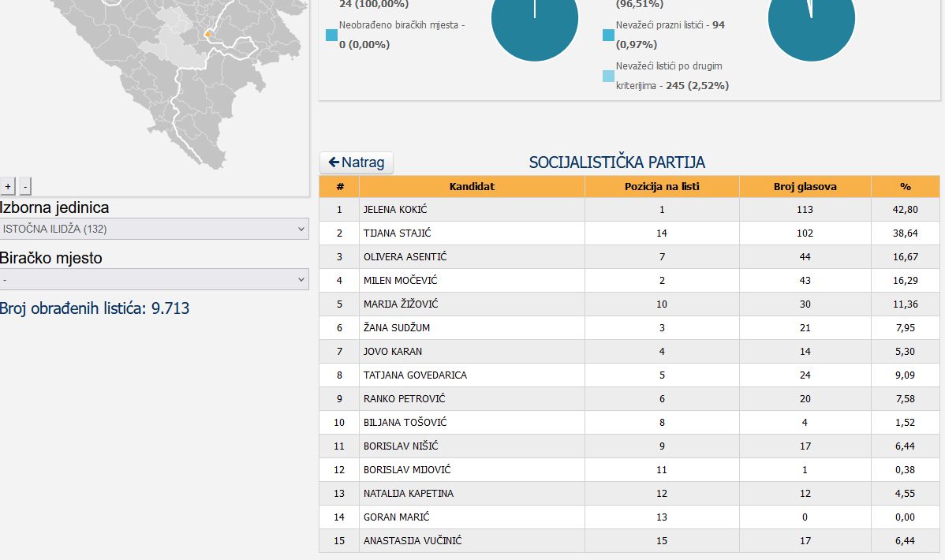Click the % column header
This screenshot has height=560, width=945.
pyautogui.click(x=906, y=187)
